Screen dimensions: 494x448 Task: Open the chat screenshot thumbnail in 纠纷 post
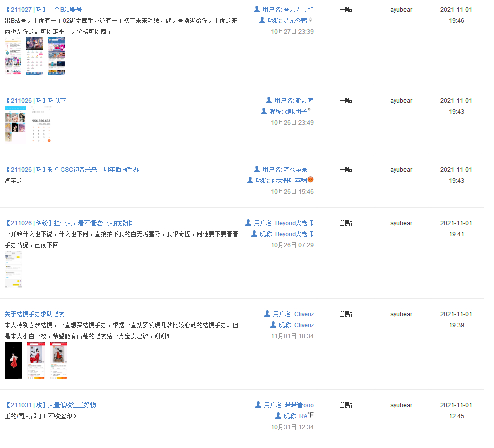(x=13, y=270)
